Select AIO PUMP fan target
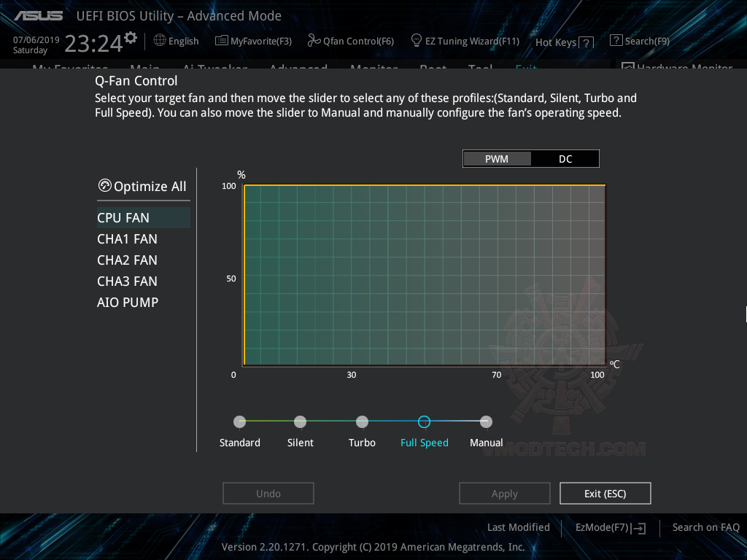This screenshot has width=747, height=560. (128, 302)
